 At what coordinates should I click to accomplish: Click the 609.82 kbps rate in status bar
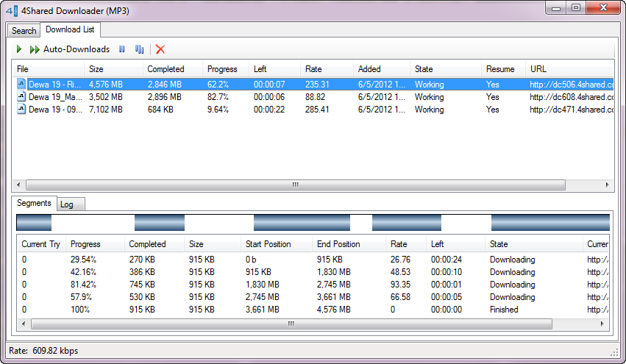tap(55, 351)
